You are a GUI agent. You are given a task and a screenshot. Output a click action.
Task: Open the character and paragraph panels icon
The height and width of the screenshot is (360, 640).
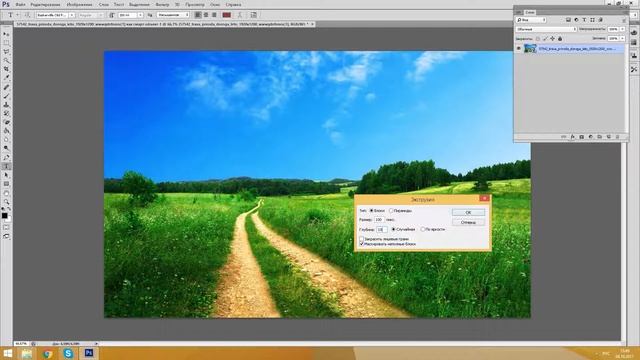point(253,15)
